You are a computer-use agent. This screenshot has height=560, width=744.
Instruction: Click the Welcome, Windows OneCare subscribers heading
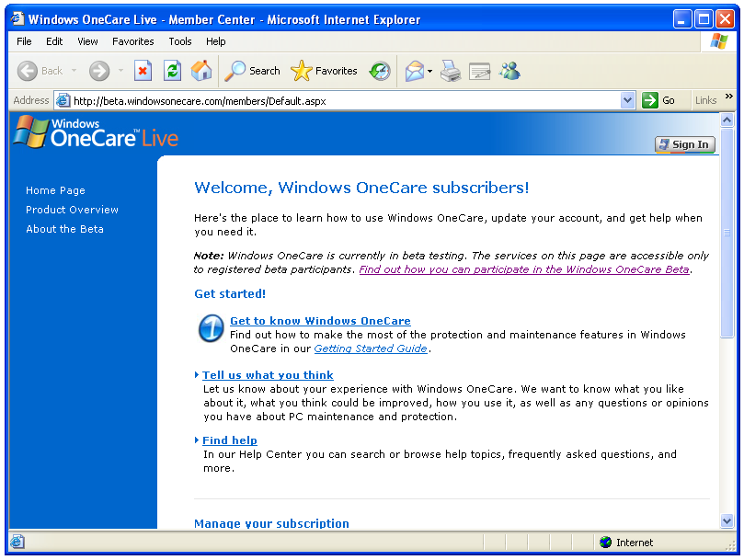tap(361, 188)
